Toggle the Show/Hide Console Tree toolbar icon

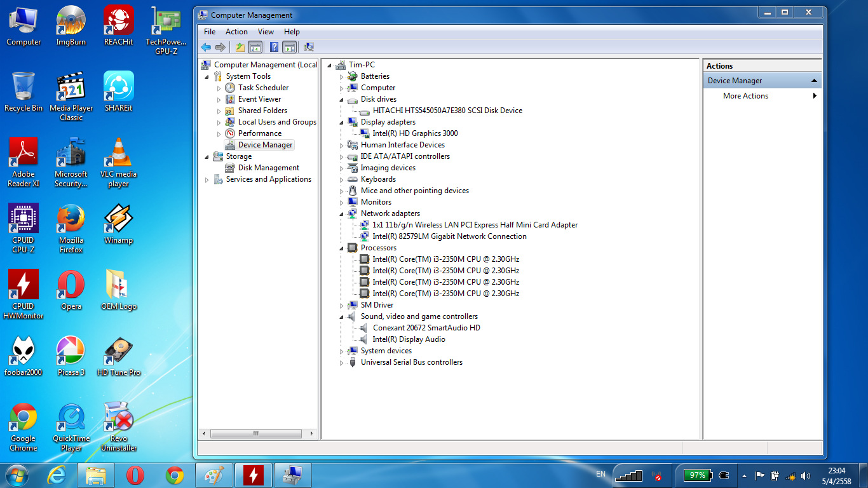coord(255,47)
